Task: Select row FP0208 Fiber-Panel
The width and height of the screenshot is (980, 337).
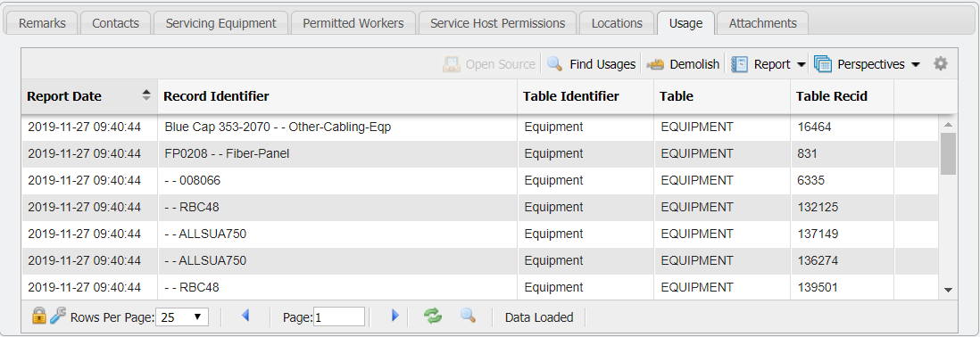Action: point(480,153)
